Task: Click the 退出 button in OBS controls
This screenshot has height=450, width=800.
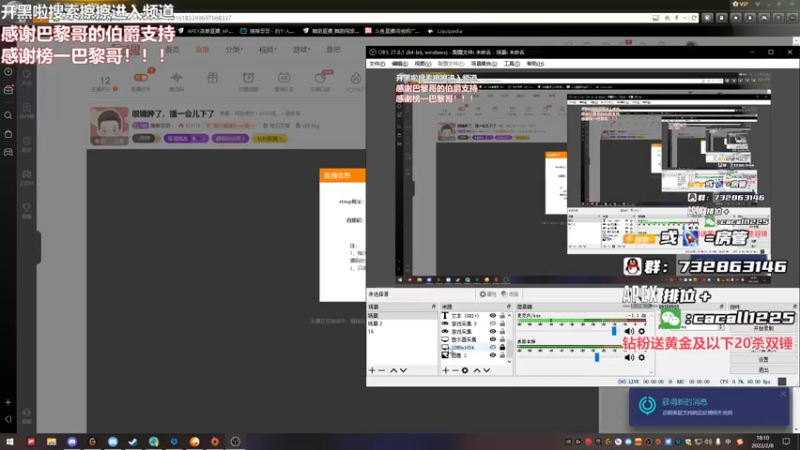Action: pos(763,369)
